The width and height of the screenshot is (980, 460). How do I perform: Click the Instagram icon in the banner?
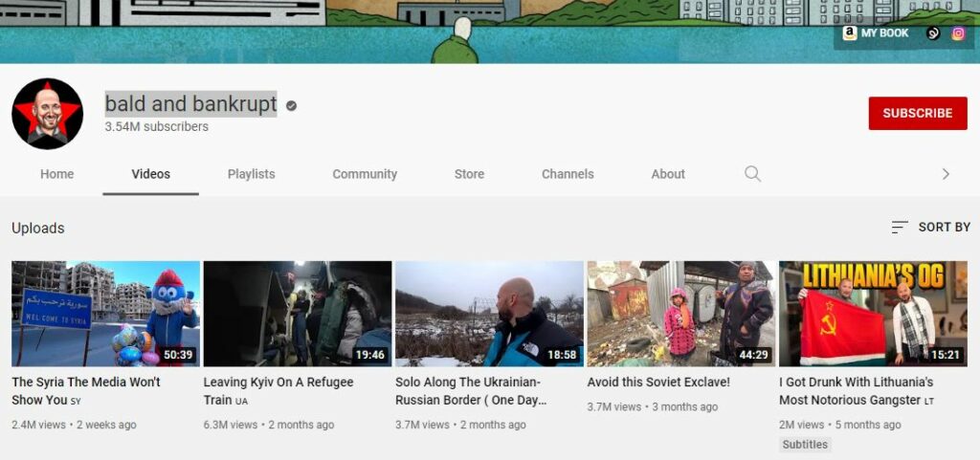[958, 33]
